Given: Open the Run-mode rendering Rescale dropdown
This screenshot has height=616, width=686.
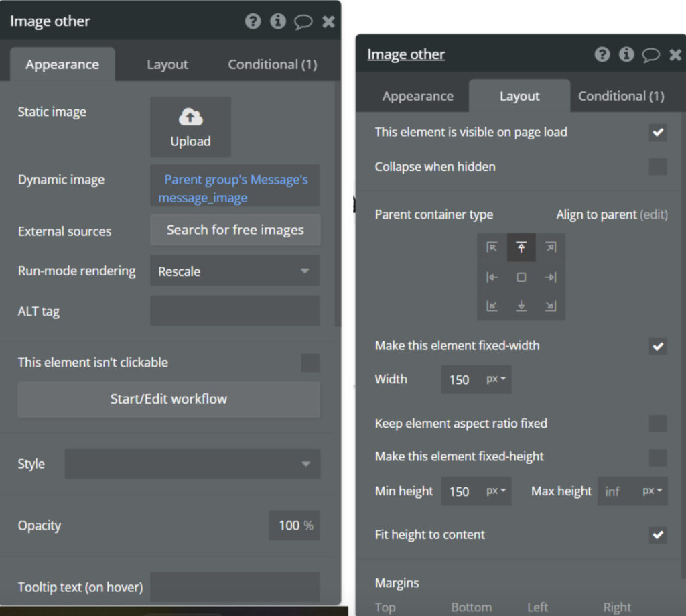Looking at the screenshot, I should tap(234, 271).
